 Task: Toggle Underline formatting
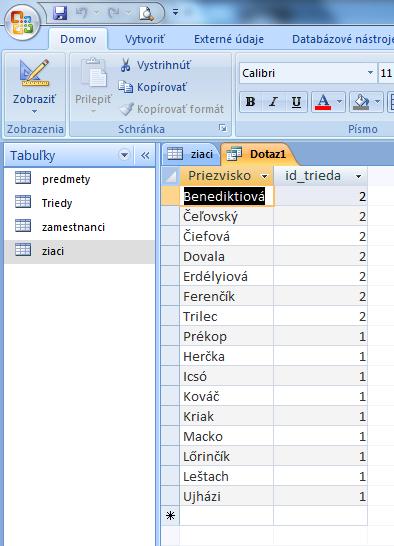(296, 102)
